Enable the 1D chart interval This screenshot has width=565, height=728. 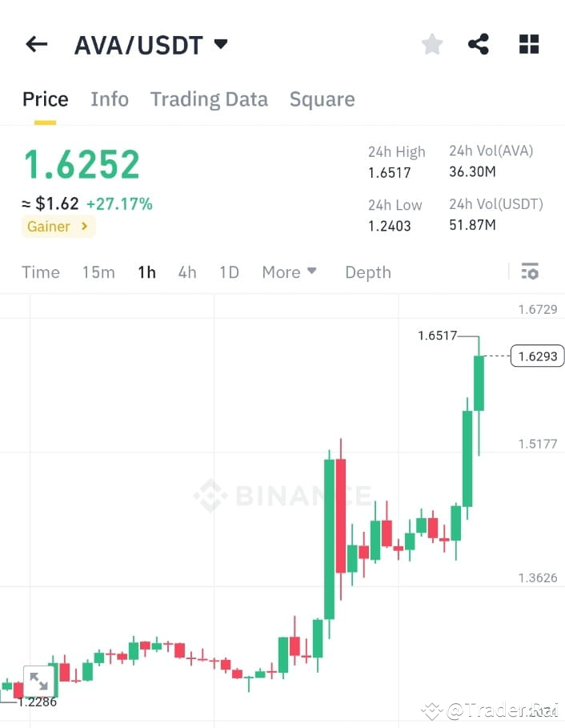click(229, 271)
